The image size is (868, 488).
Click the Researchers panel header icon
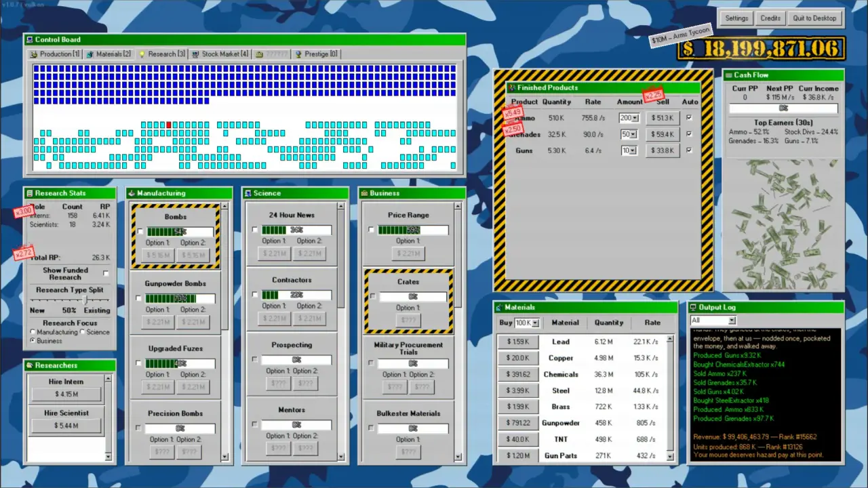29,365
